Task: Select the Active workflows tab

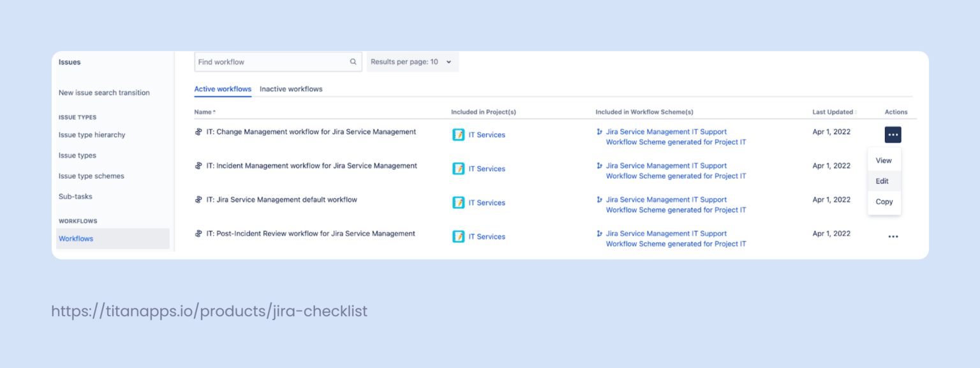Action: point(223,89)
